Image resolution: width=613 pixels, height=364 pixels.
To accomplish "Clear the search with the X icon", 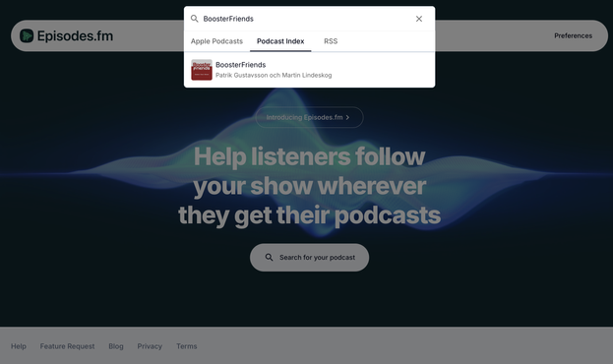I will pyautogui.click(x=419, y=19).
